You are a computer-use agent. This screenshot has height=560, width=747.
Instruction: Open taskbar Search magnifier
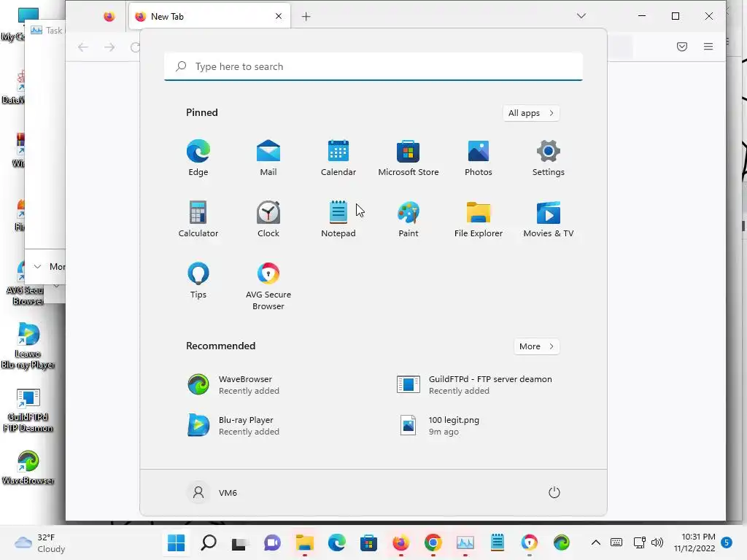click(x=208, y=542)
